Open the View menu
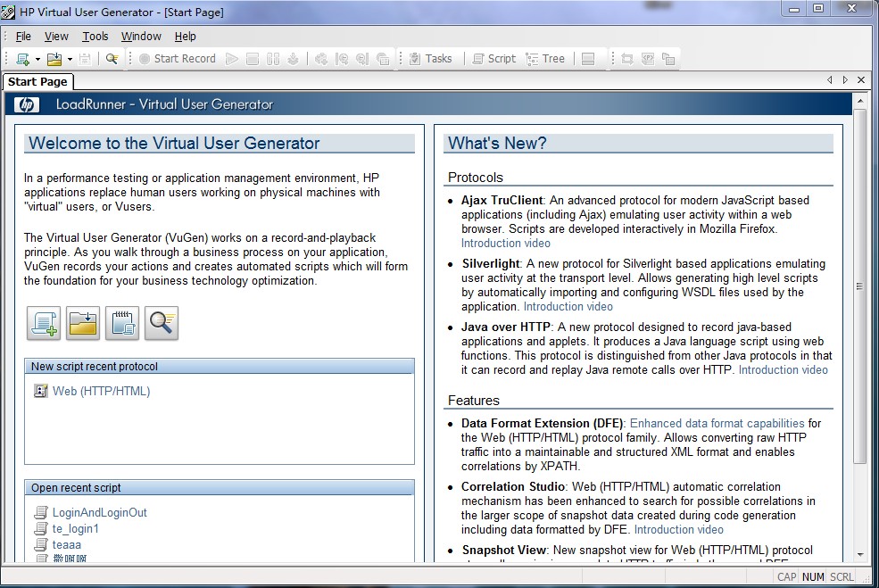Viewport: 879px width, 588px height. click(56, 37)
